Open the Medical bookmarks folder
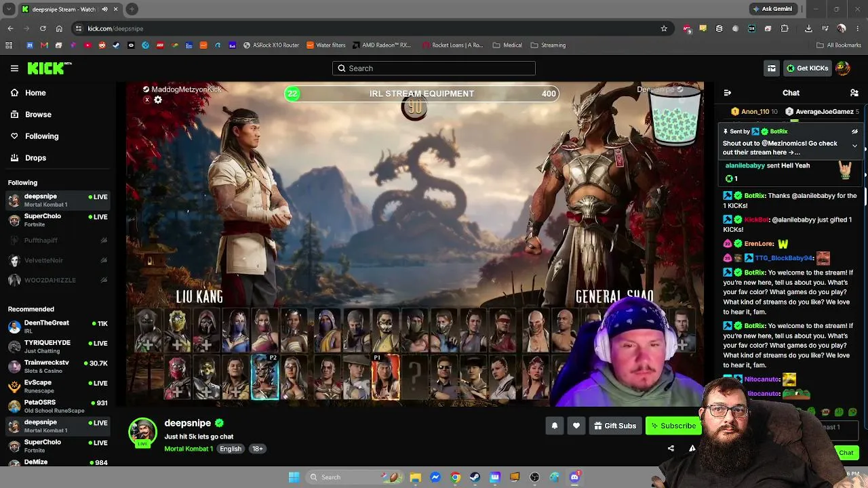This screenshot has height=488, width=868. pos(507,45)
